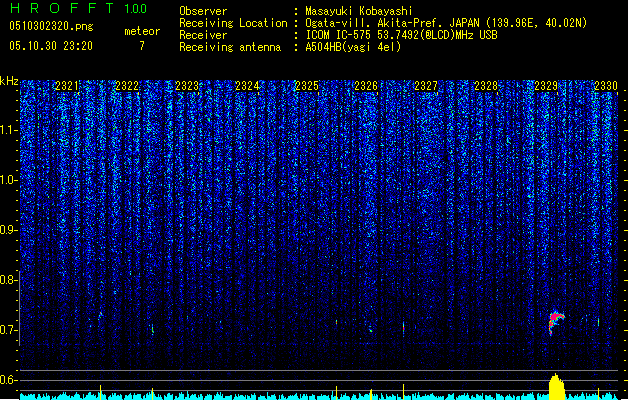Viewport: 629px width, 400px height.
Task: Click the 2323 time marker
Action: (187, 86)
